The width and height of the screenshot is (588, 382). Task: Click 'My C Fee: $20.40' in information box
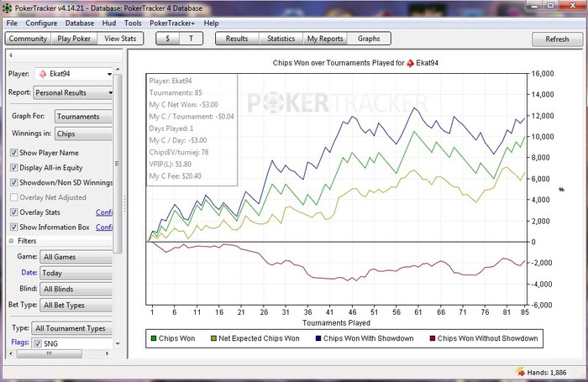[x=175, y=176]
